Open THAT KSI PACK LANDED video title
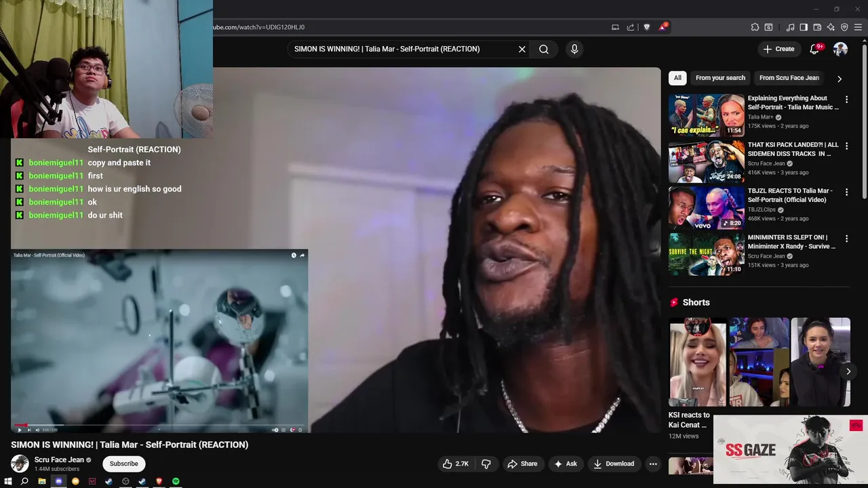 [x=793, y=149]
